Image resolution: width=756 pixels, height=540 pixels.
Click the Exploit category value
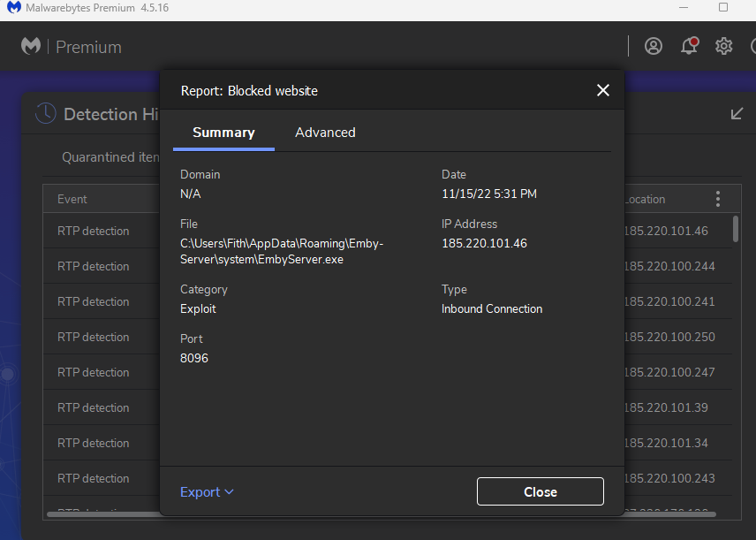click(198, 308)
